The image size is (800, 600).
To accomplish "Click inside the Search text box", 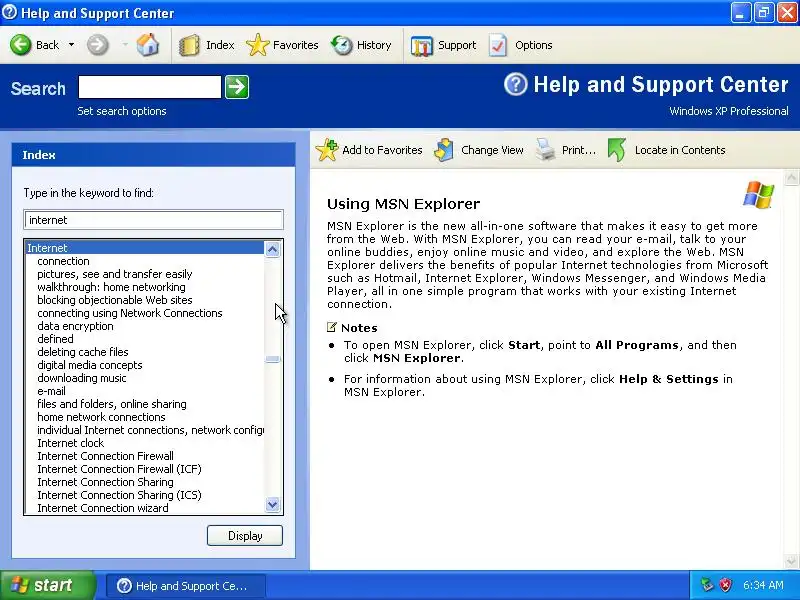I will pos(149,87).
